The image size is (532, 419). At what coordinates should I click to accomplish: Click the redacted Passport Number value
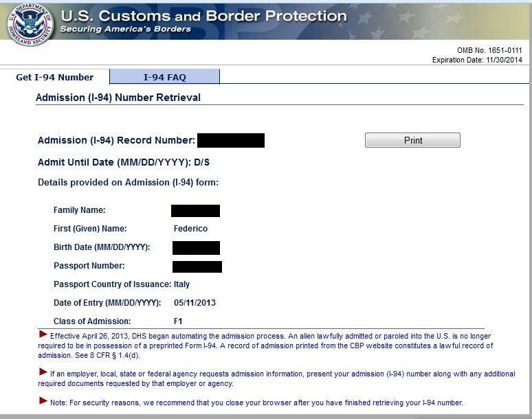coord(197,267)
